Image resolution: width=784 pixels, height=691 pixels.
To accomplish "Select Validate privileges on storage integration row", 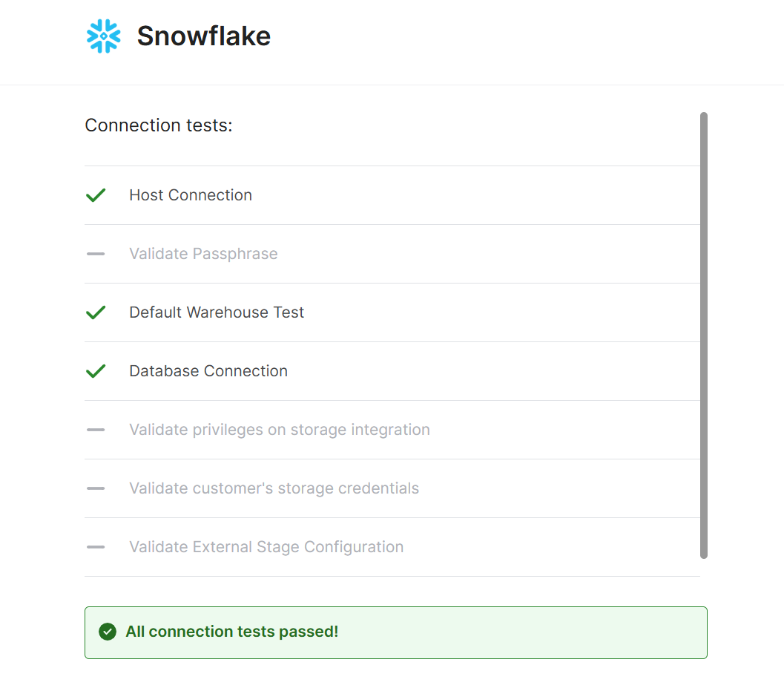I will (x=392, y=429).
